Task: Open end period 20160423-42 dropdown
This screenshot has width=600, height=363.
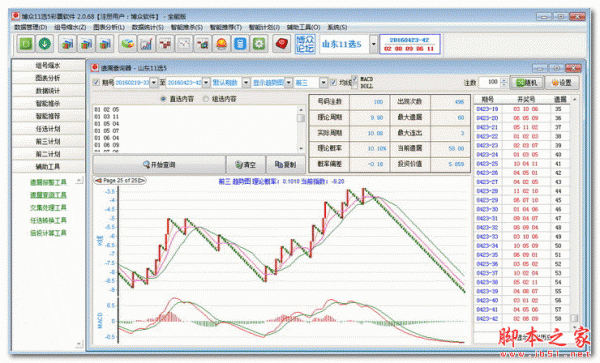Action: 206,83
